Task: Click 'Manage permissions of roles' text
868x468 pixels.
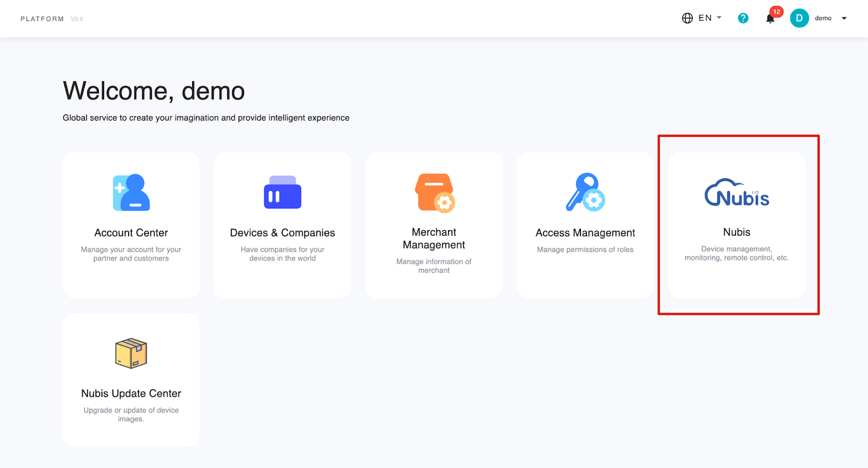Action: pos(585,250)
